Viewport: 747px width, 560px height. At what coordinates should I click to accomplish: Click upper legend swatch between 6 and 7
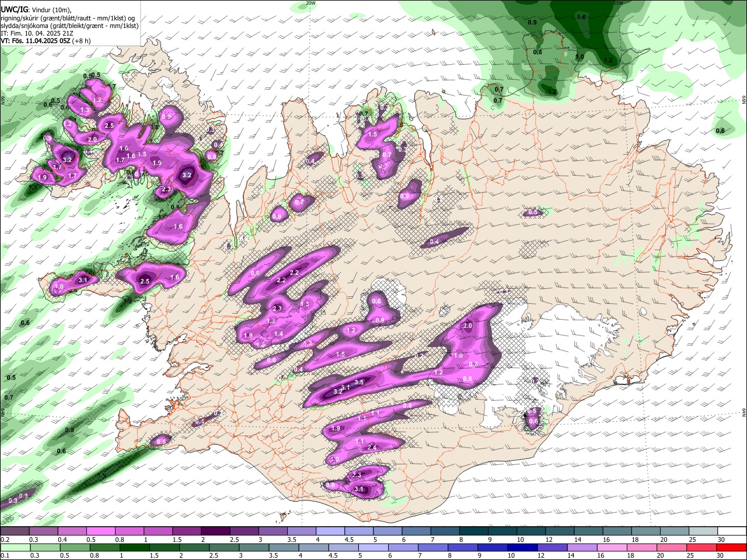(416, 531)
